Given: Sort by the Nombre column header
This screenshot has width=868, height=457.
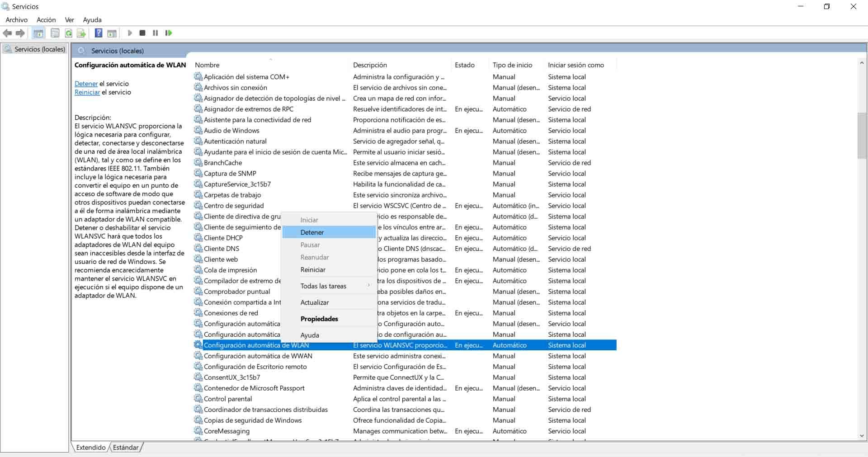Looking at the screenshot, I should coord(270,65).
